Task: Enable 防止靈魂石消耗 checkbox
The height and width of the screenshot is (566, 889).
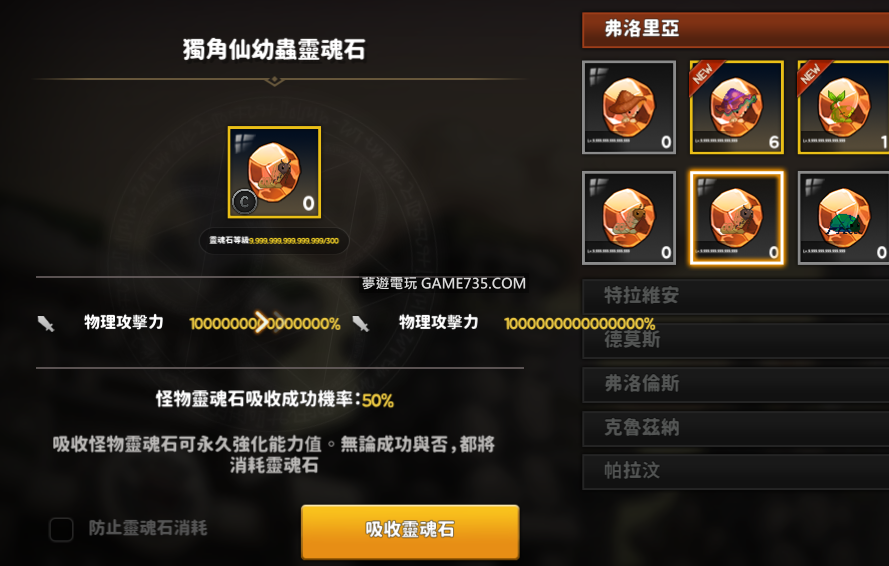Action: pyautogui.click(x=61, y=529)
